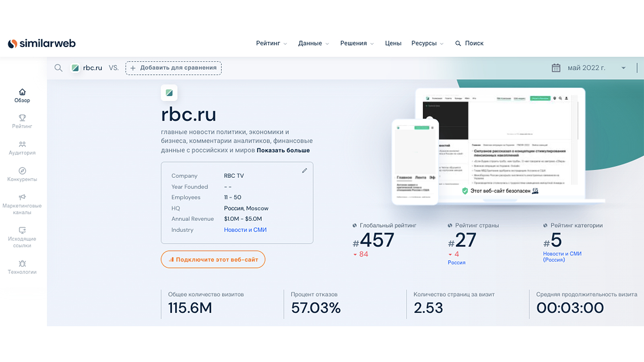
Task: Click the pages per visit value 2.53
Action: point(428,308)
